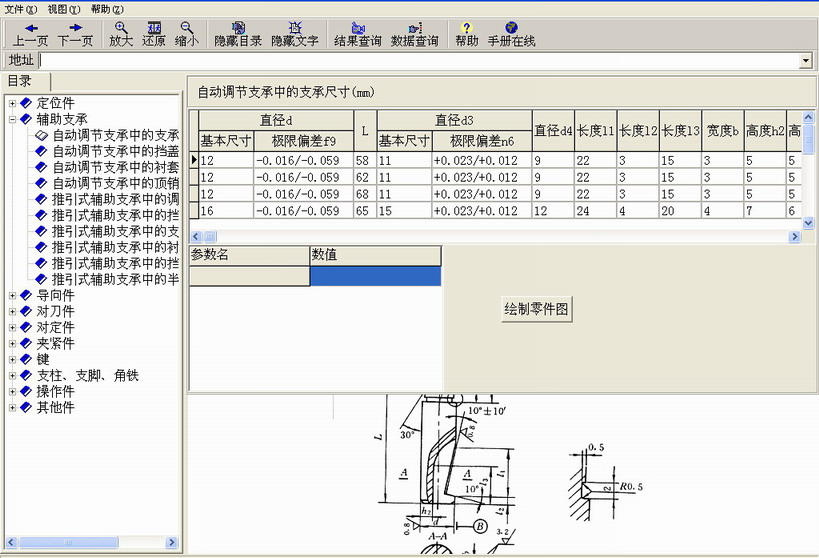Expand the 支柱、支脚、角铁 tree node
This screenshot has height=558, width=819.
point(13,376)
